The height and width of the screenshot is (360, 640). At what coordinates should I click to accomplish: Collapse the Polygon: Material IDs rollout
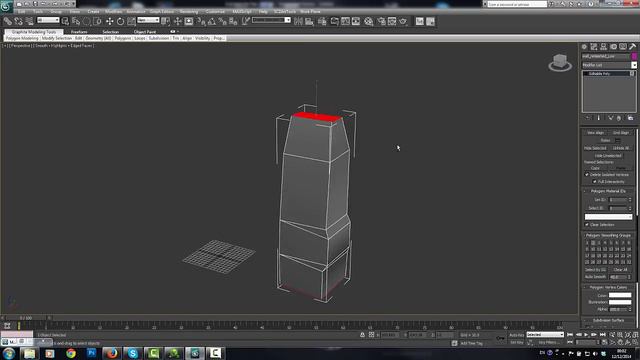[608, 191]
